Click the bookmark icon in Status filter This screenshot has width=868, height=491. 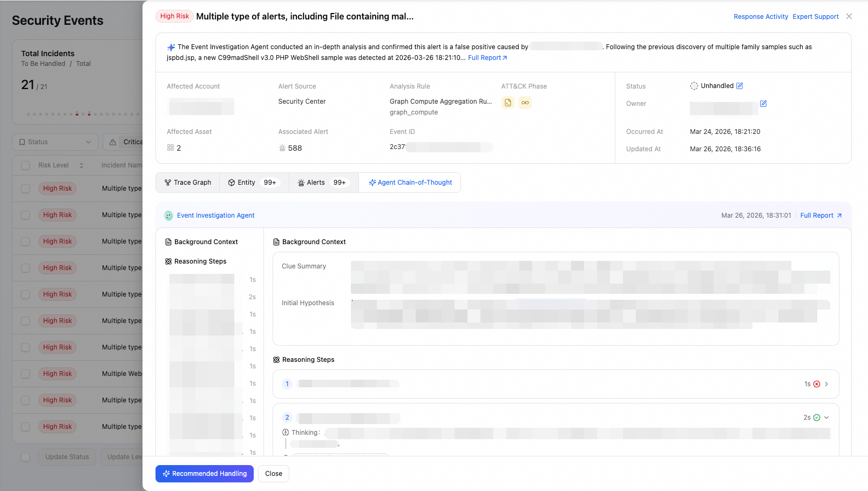pos(22,142)
